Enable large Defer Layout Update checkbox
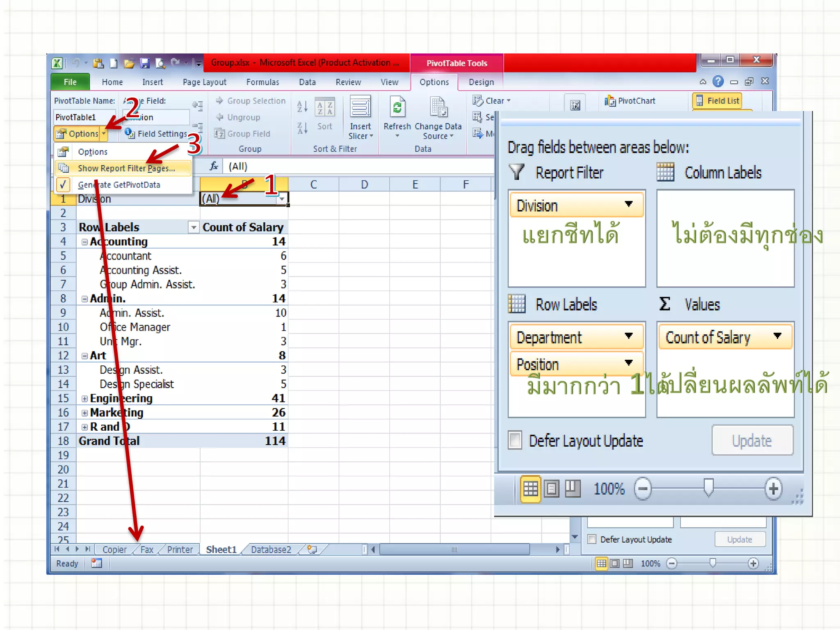 click(515, 441)
